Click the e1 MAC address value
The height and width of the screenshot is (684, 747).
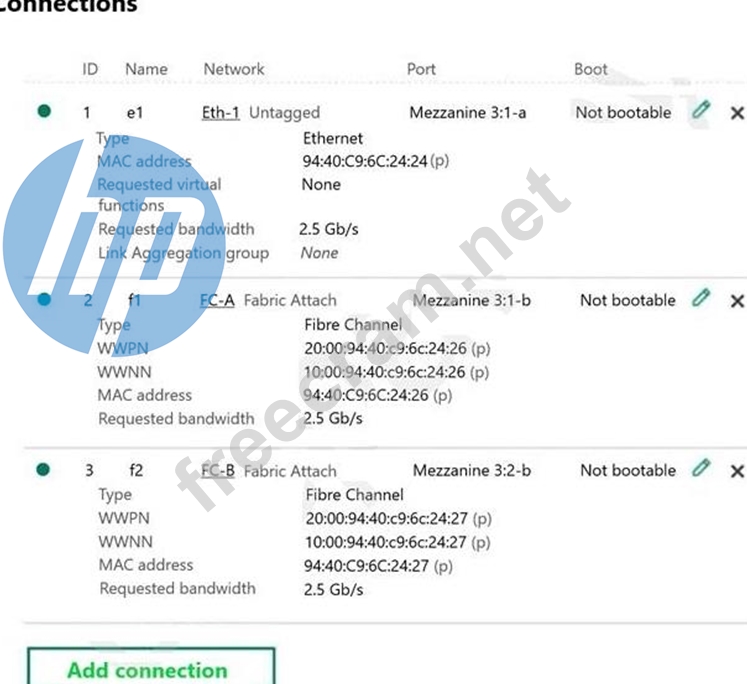364,161
